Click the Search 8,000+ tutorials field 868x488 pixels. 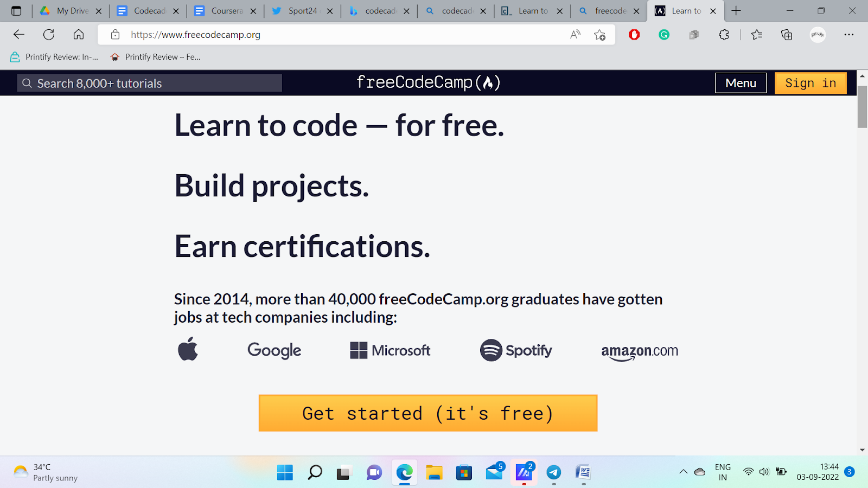pos(150,83)
